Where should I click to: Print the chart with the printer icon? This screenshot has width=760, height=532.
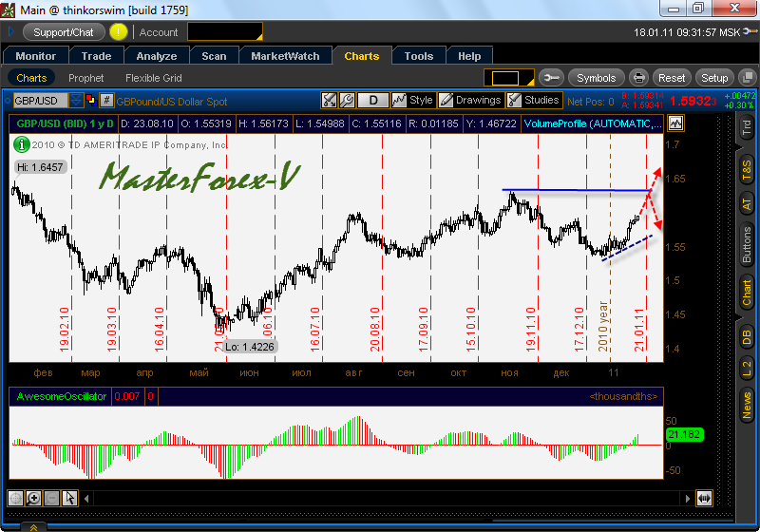click(638, 78)
